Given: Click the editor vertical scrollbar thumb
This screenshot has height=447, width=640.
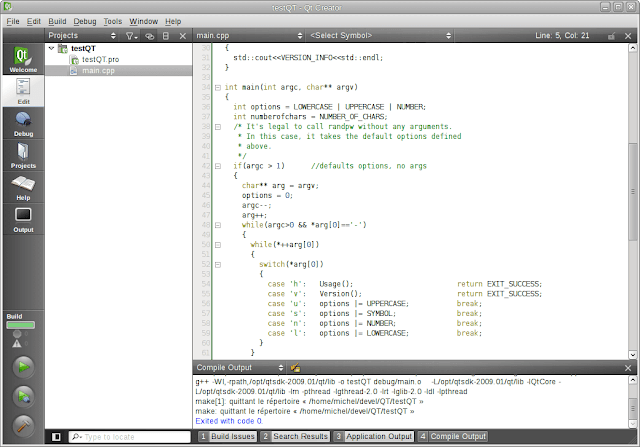Looking at the screenshot, I should tap(633, 191).
